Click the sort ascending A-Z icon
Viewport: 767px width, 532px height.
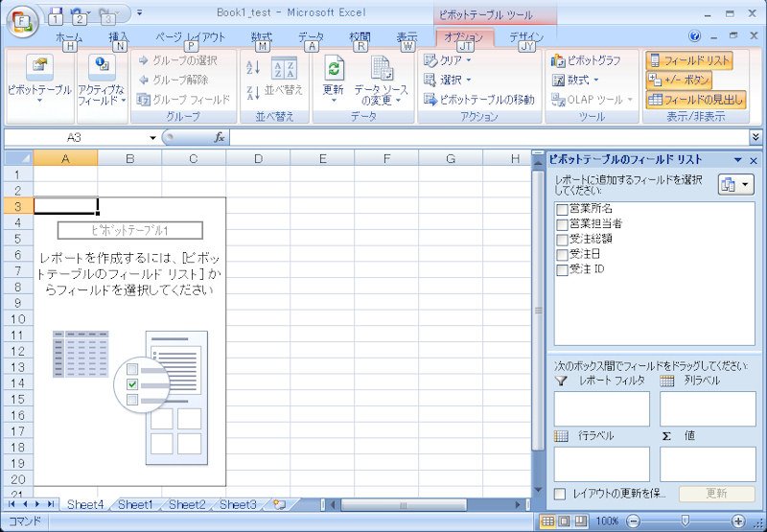click(253, 67)
